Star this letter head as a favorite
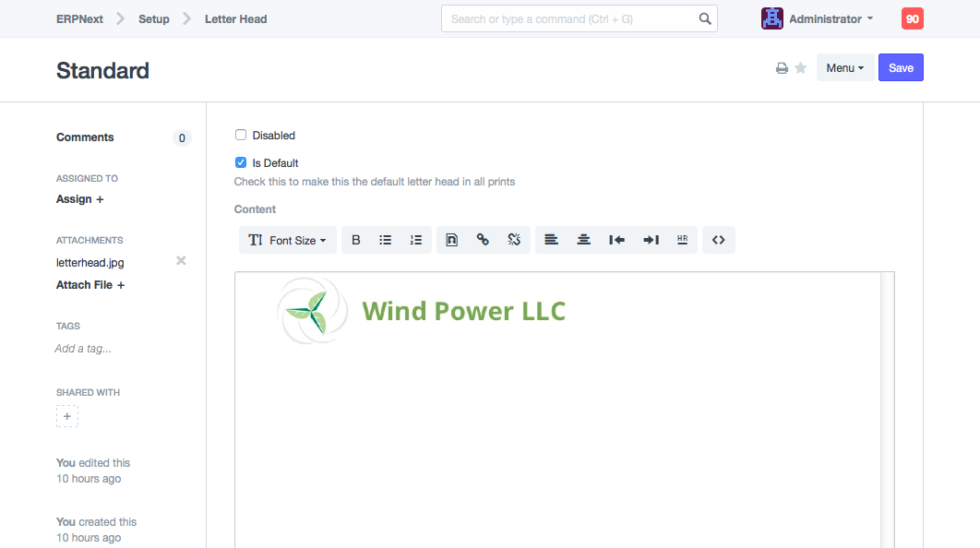This screenshot has height=548, width=980. [x=801, y=68]
